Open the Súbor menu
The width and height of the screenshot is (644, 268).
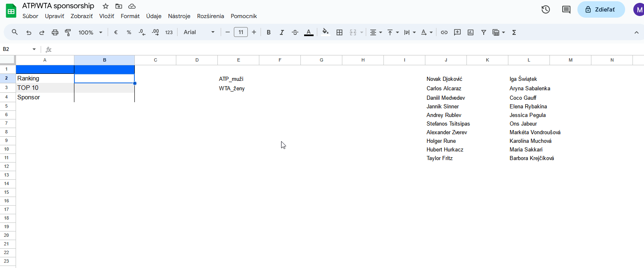[x=30, y=16]
